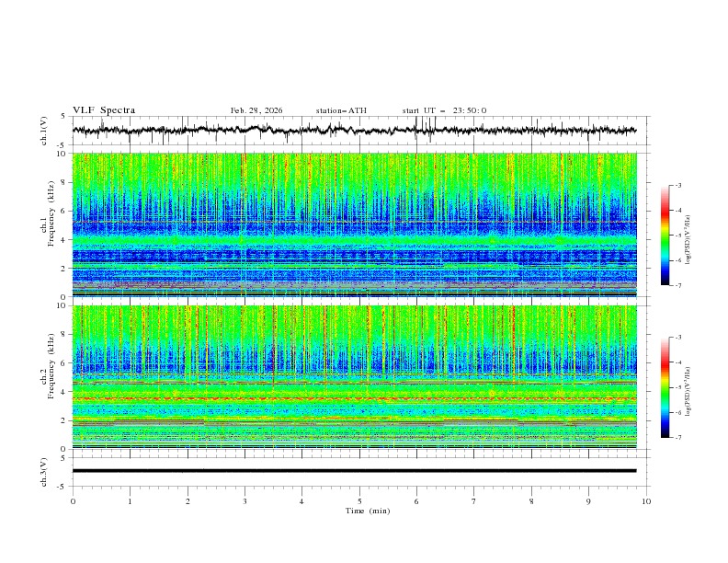Click the time axis tick label "6"
Image resolution: width=728 pixels, height=563 pixels.
pyautogui.click(x=416, y=501)
